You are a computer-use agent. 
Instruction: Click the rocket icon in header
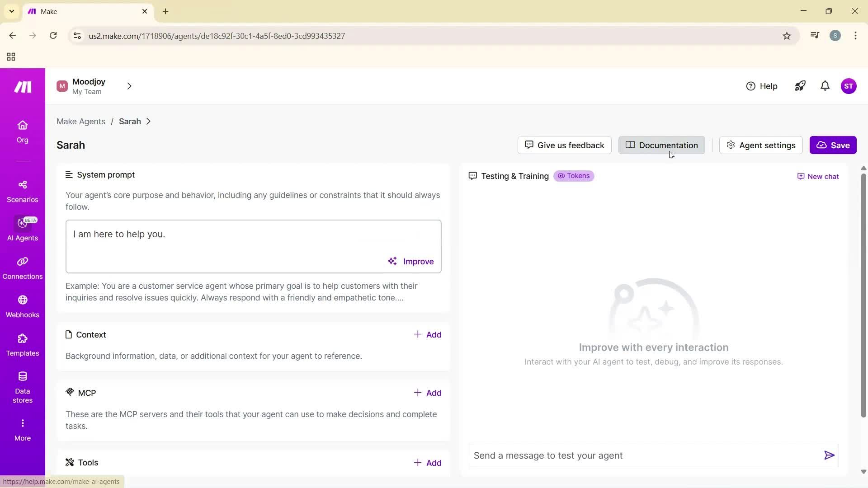click(800, 86)
